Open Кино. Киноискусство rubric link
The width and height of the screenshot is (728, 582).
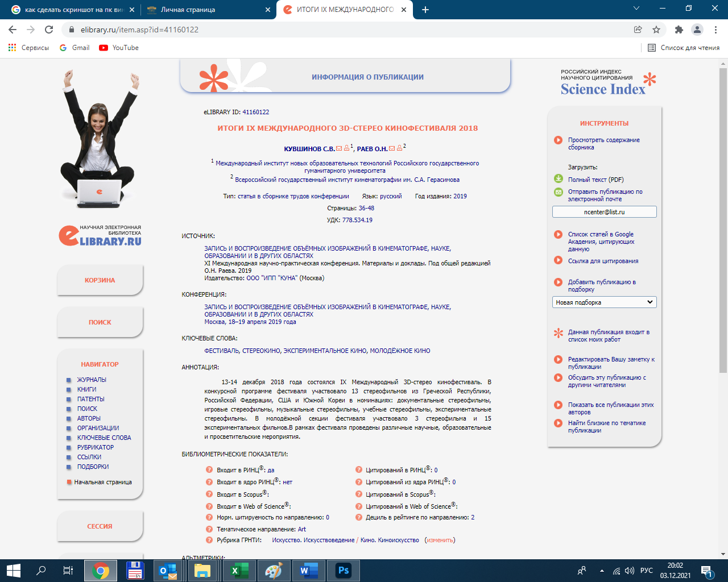390,540
